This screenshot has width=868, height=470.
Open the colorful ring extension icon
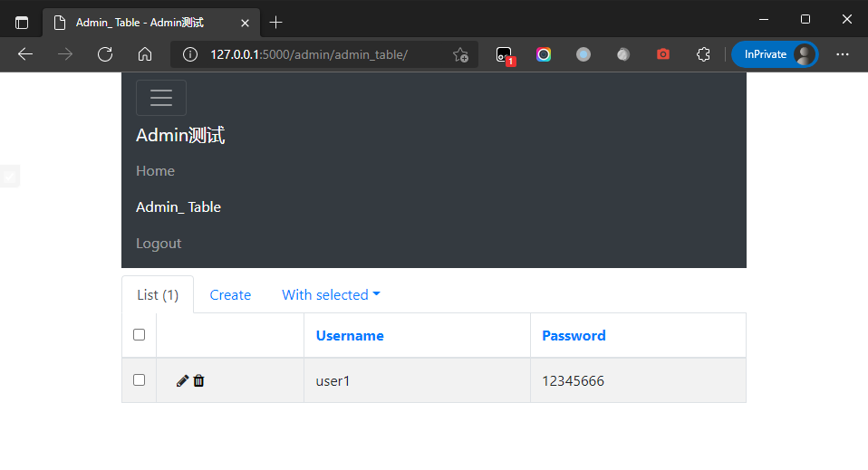click(x=544, y=54)
